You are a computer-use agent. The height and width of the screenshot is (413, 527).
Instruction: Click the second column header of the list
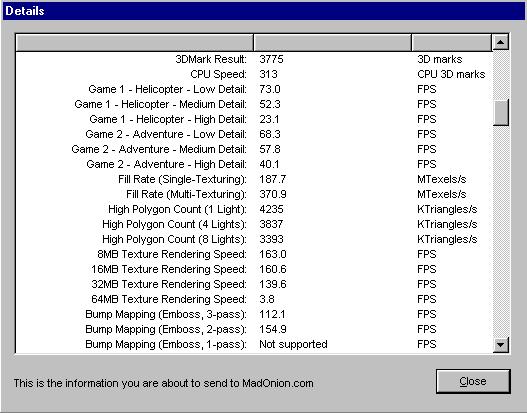click(x=332, y=42)
